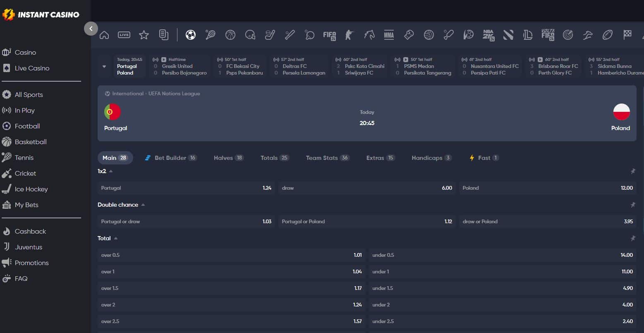Image resolution: width=644 pixels, height=333 pixels.
Task: Select the MMA icon
Action: pos(389,35)
